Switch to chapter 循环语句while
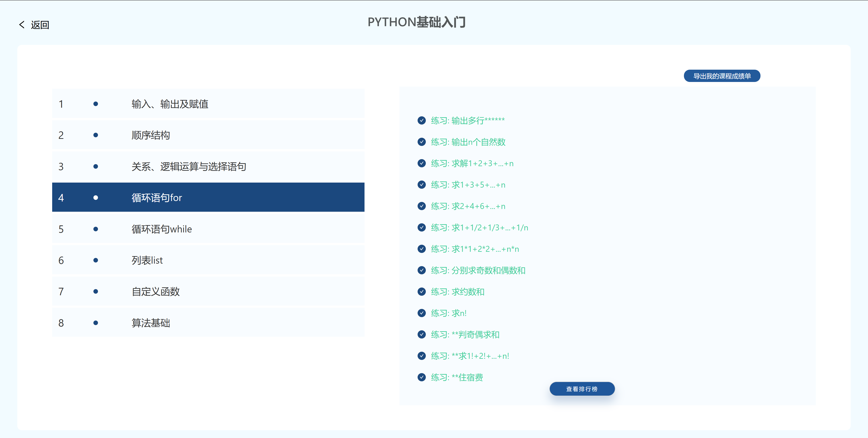This screenshot has height=438, width=868. [162, 229]
